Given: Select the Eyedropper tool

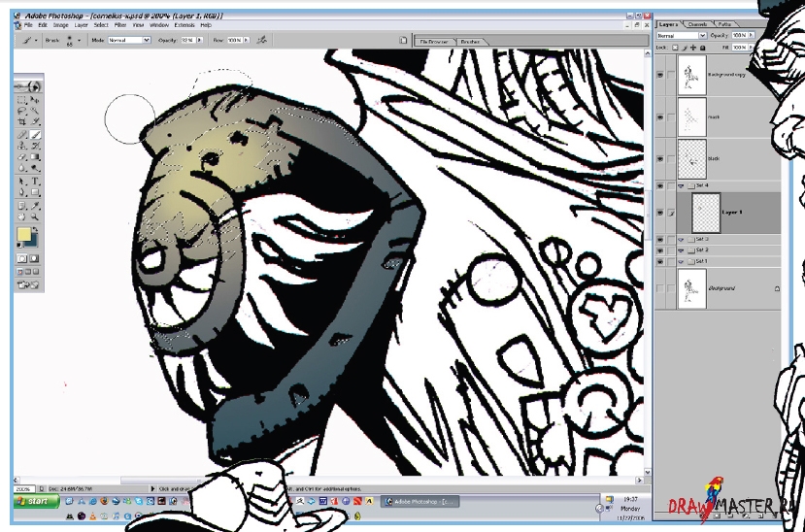Looking at the screenshot, I should click(x=35, y=206).
